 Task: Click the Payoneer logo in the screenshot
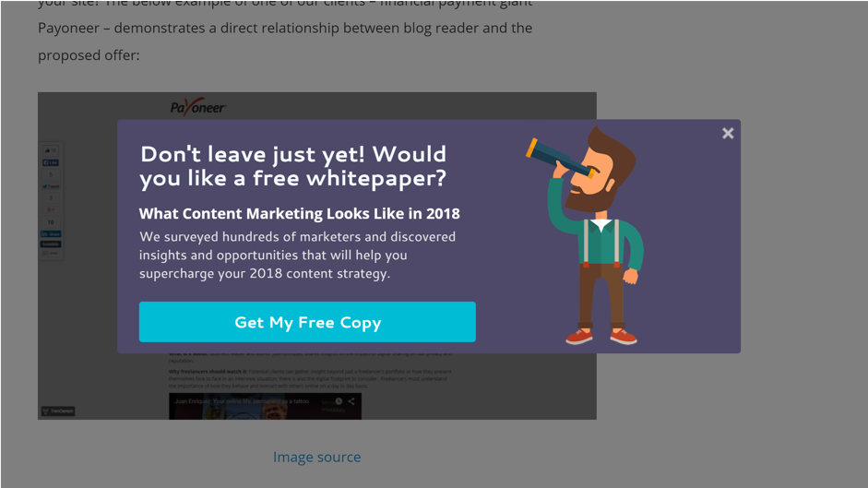pos(197,107)
